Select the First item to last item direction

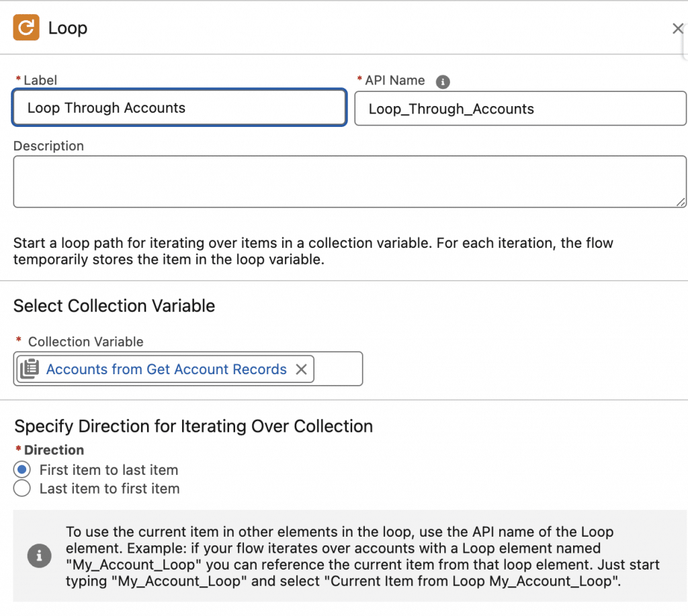(22, 470)
